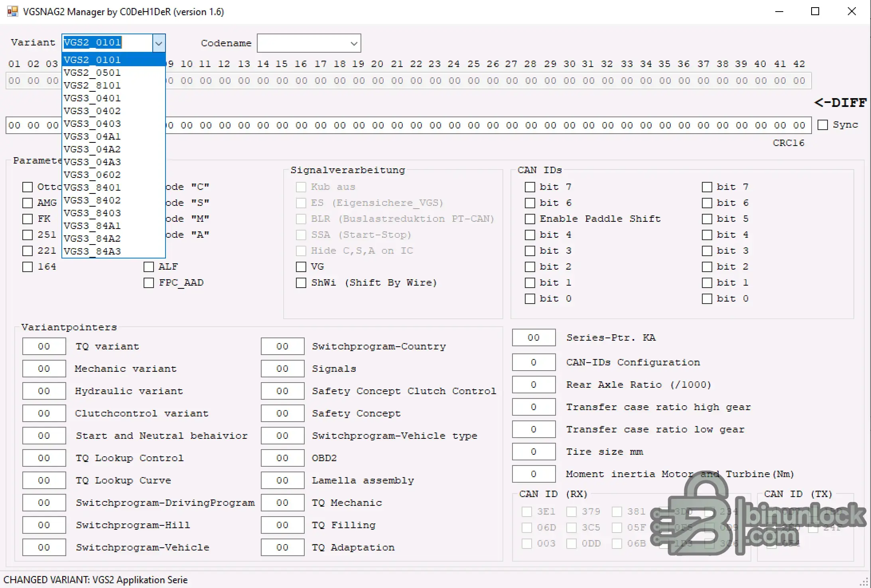Click the Switchprogram-Hill value field

[44, 525]
